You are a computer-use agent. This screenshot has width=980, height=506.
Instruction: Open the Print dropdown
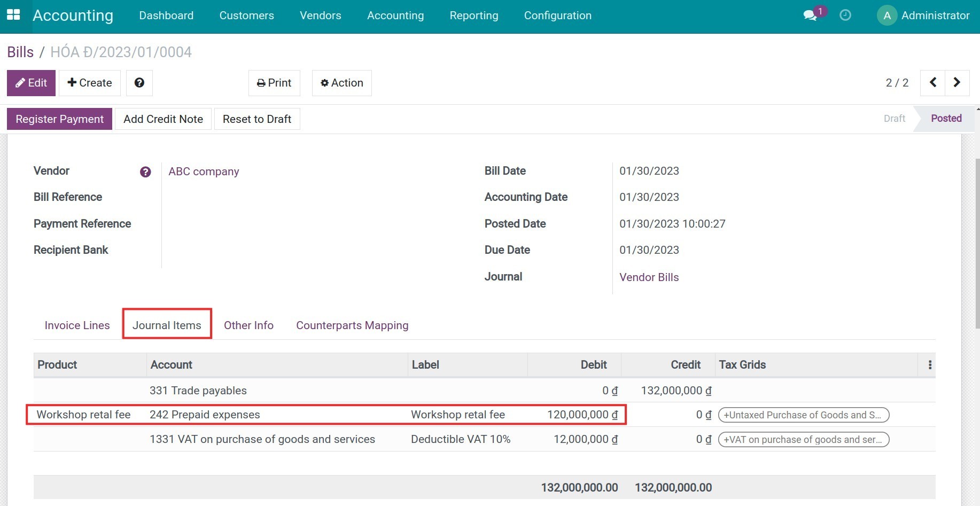click(274, 83)
